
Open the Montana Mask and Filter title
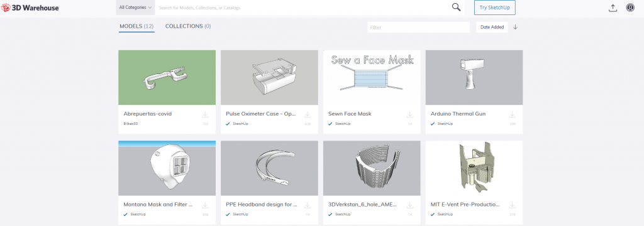tap(158, 204)
